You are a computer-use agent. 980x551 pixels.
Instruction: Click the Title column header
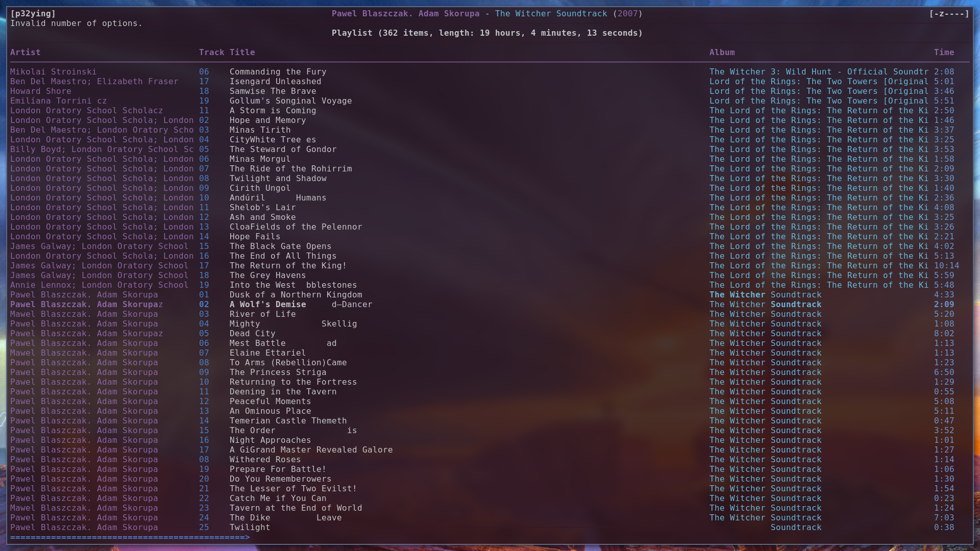(x=241, y=52)
